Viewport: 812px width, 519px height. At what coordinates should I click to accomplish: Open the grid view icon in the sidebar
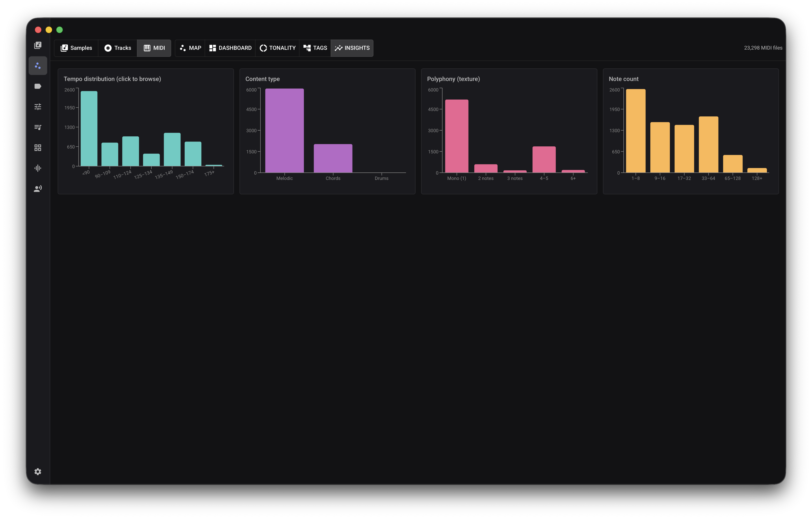click(x=38, y=148)
